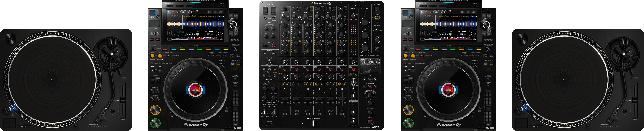Click the crossfader on the DJM-V10 mixer
Viewport: 644px width, 131px height.
[313, 123]
